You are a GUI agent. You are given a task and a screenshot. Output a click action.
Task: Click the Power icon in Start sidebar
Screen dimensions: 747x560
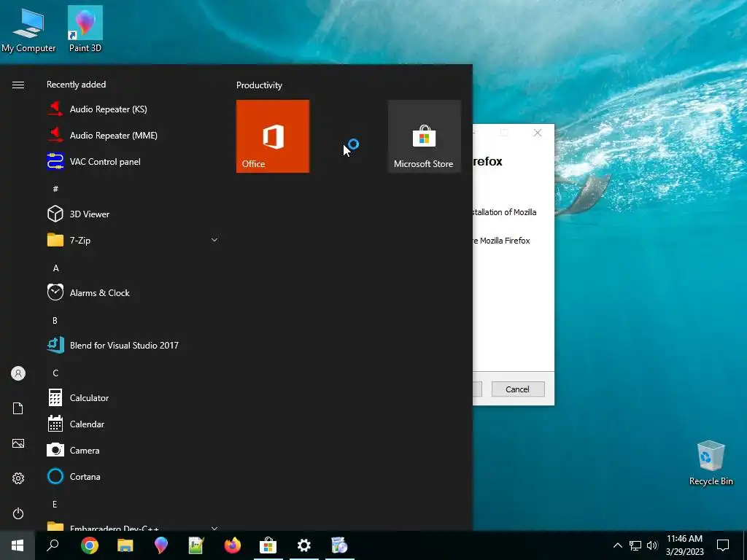tap(18, 513)
